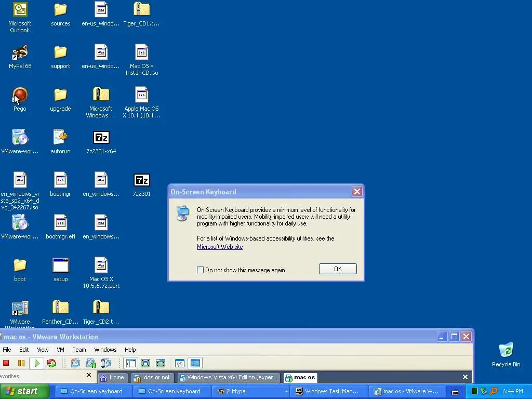Open the VMware Snapshot Manager icon
Viewport: 532px width, 399px height.
click(x=106, y=363)
